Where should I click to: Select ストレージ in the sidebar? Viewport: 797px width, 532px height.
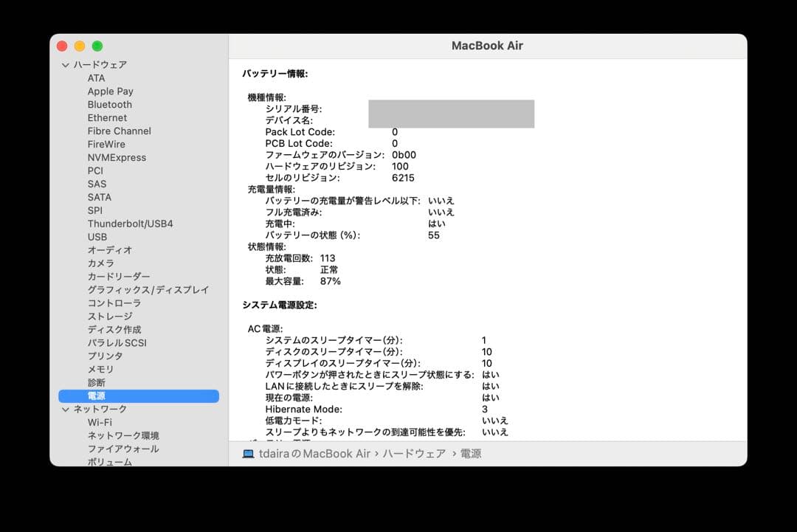click(x=110, y=316)
